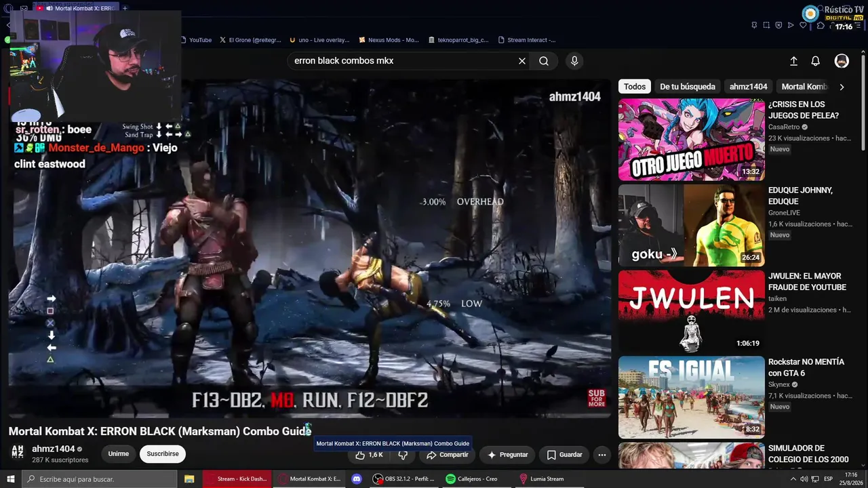Open the El Grone X bookmark
The image size is (868, 488).
(x=250, y=40)
